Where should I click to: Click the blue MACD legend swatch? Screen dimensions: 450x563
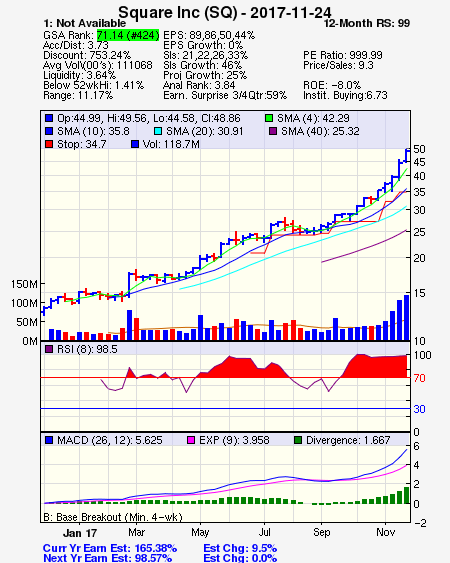(x=49, y=440)
